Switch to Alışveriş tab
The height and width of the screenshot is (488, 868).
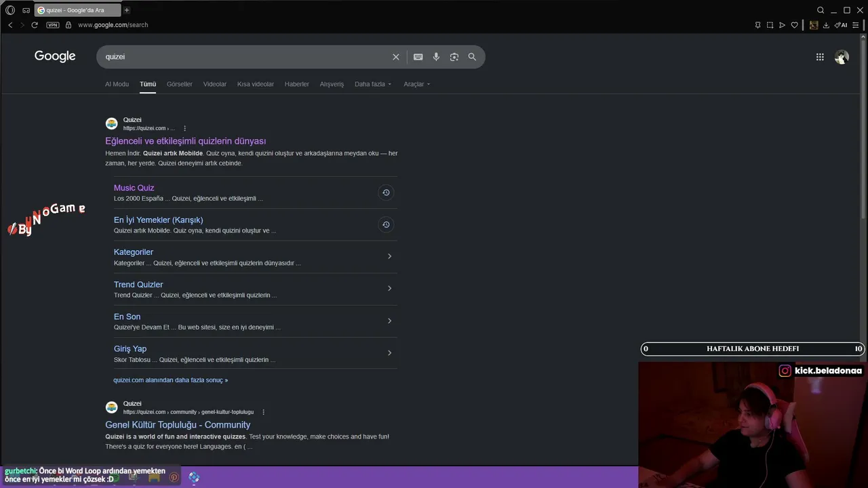[x=332, y=84]
